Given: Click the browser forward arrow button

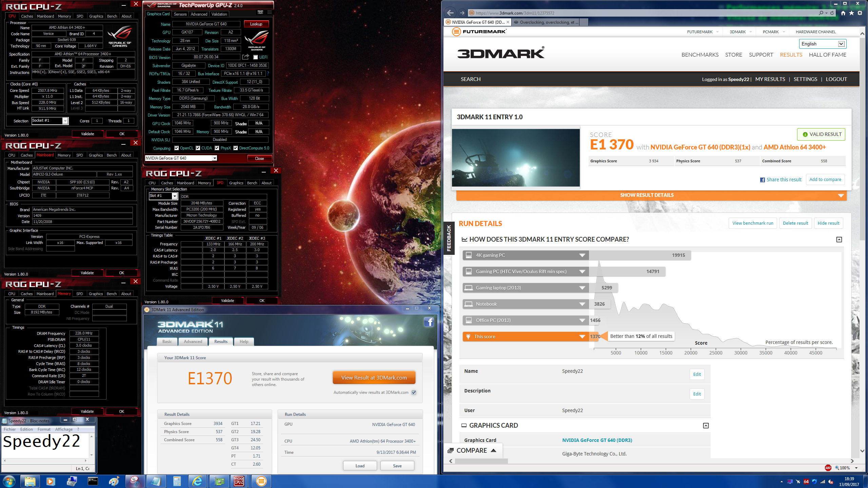Looking at the screenshot, I should [x=462, y=13].
